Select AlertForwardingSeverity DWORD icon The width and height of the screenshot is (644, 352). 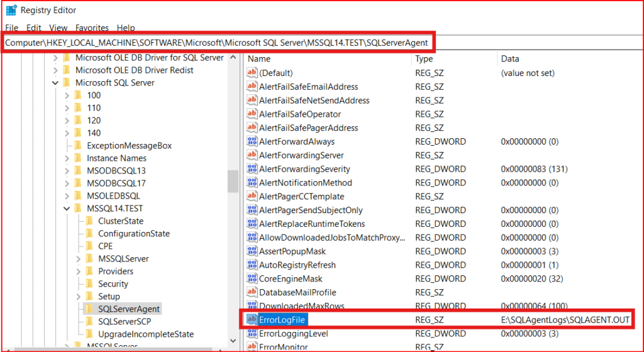click(252, 169)
